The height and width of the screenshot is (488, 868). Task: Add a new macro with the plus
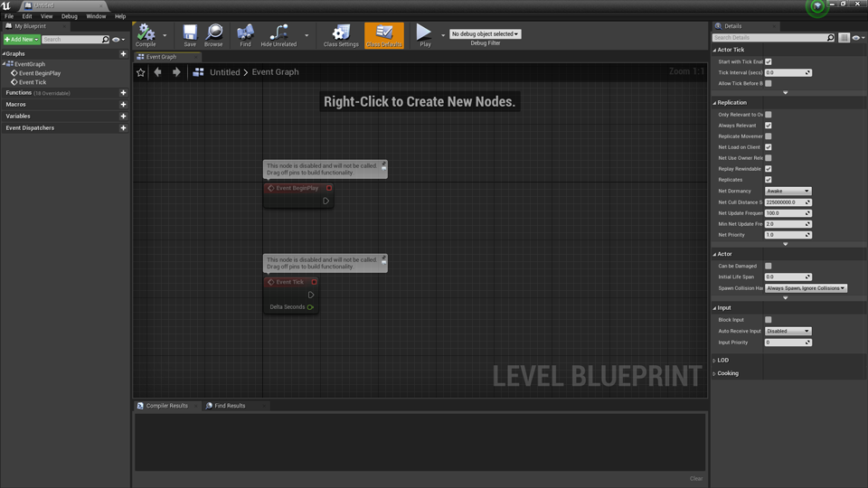click(x=123, y=105)
